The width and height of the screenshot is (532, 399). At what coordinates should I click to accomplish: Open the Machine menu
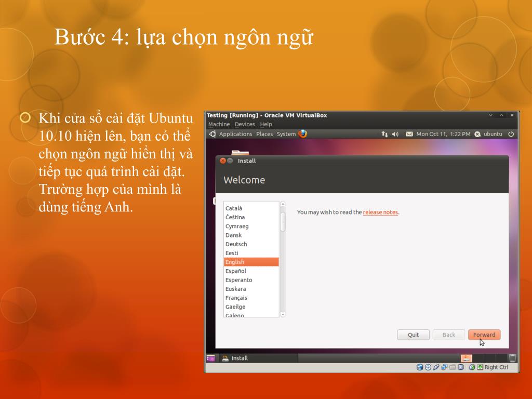tap(219, 124)
